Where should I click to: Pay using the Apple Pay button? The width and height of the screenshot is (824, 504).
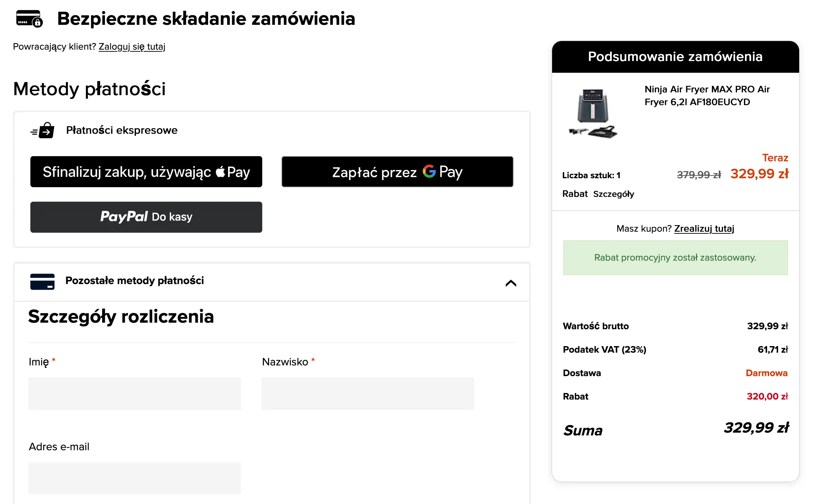146,172
